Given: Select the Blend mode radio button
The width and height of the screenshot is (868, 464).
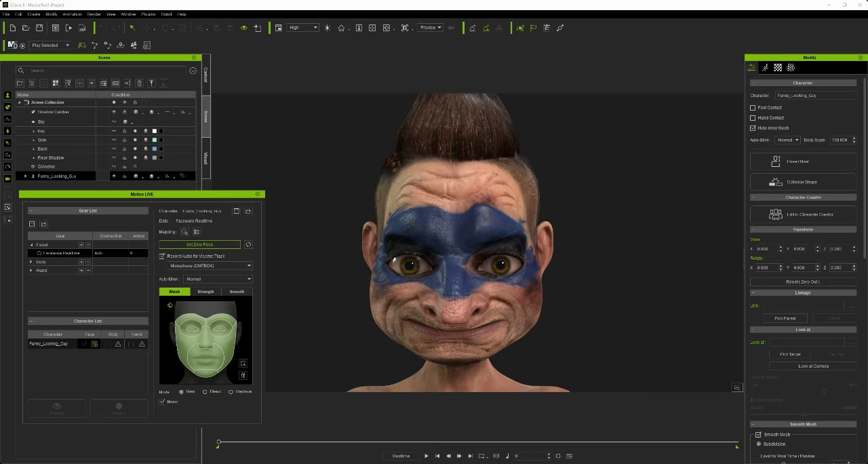Looking at the screenshot, I should point(205,391).
